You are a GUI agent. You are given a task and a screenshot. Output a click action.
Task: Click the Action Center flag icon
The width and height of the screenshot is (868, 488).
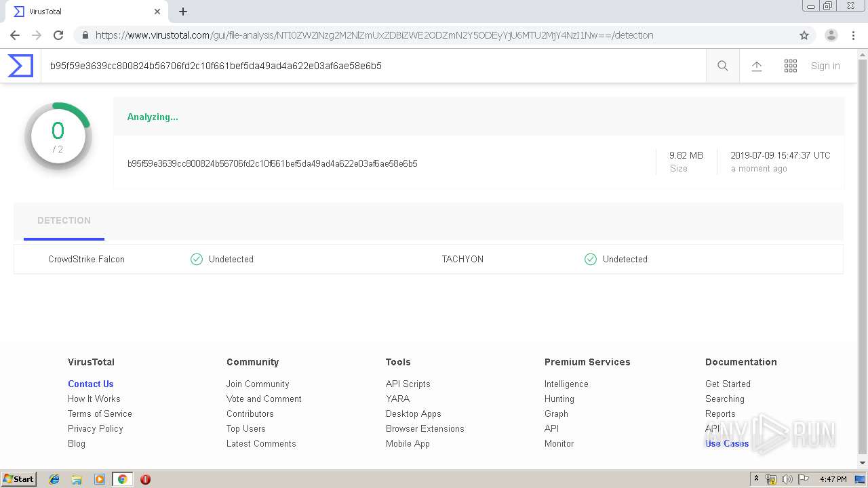tap(804, 479)
